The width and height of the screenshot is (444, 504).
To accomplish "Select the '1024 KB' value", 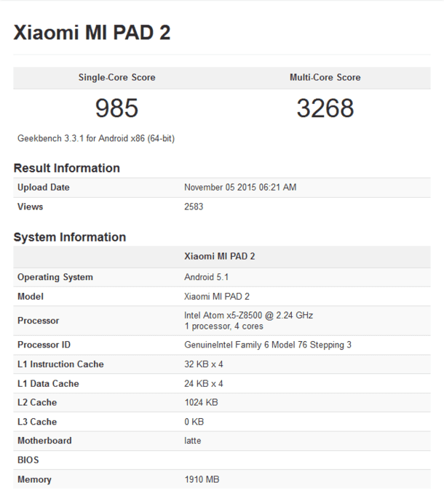I will (201, 402).
